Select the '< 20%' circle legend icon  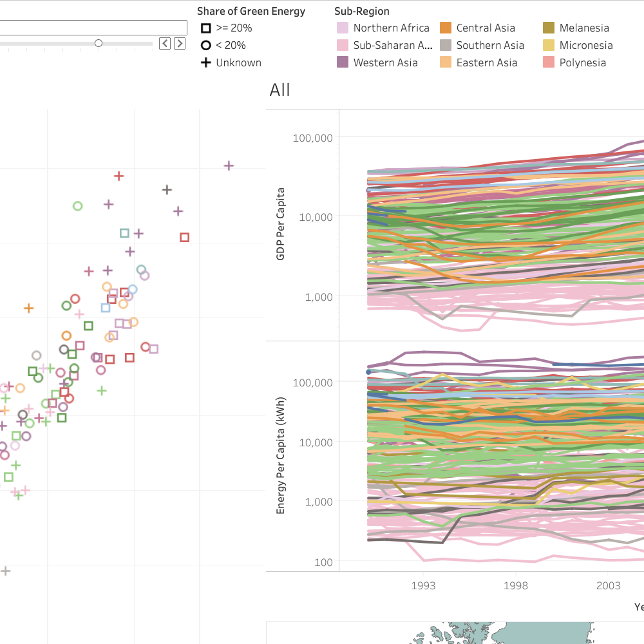pos(206,45)
